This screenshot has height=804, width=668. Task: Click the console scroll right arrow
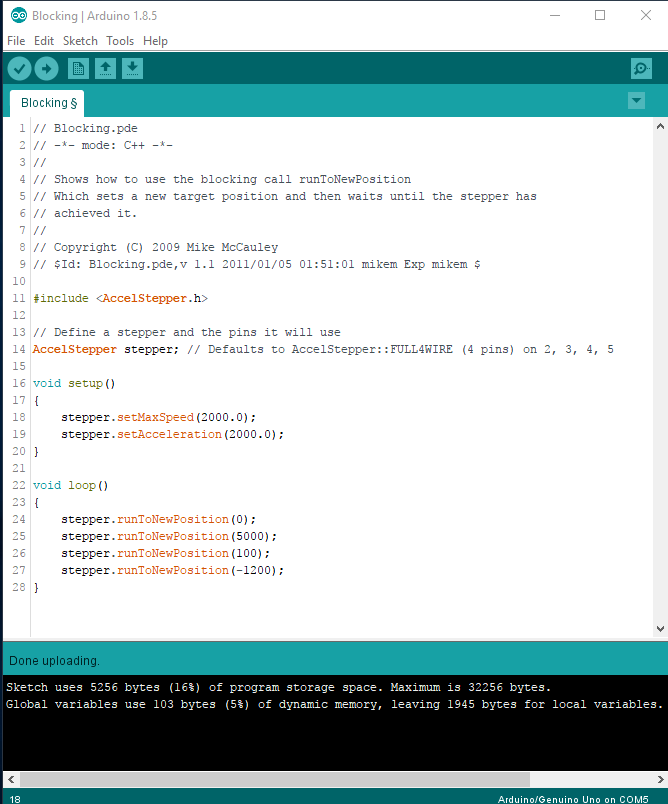(x=660, y=779)
